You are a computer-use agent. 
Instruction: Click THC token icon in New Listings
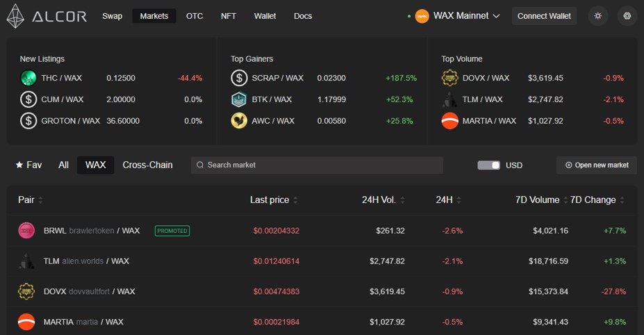(x=28, y=78)
